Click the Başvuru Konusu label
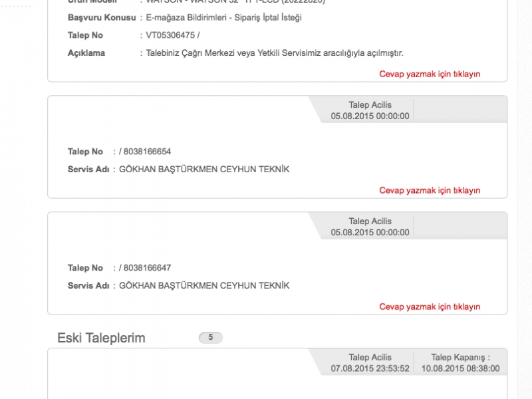Viewport: 532px width, 399px height. [102, 18]
